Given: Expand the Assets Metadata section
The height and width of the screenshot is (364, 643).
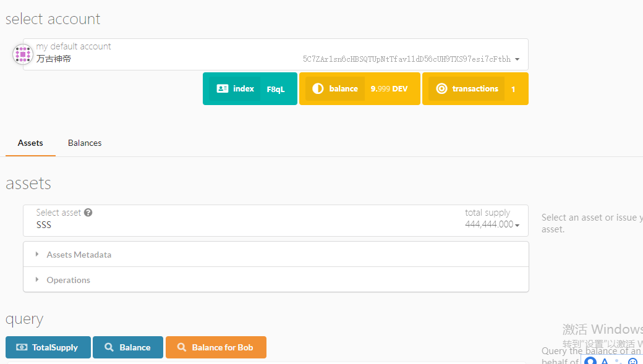Looking at the screenshot, I should point(79,255).
